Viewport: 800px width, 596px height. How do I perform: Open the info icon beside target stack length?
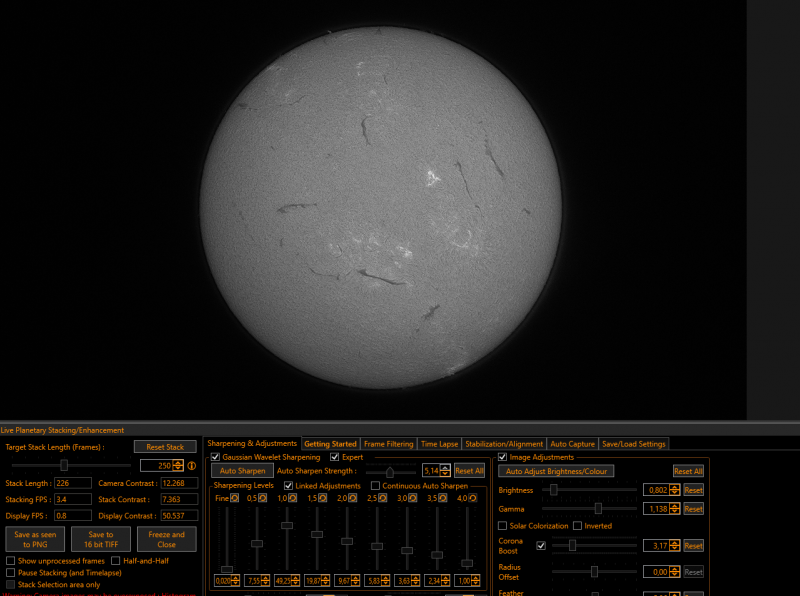pos(192,465)
